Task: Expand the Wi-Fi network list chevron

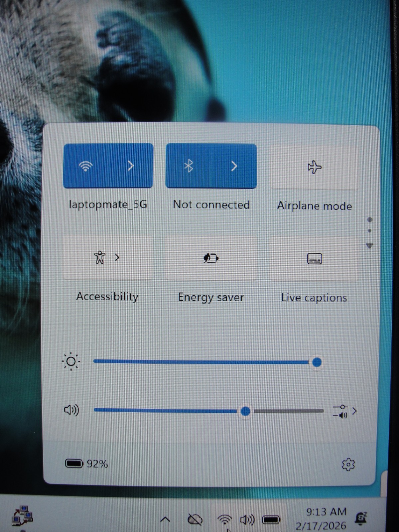Action: point(131,166)
